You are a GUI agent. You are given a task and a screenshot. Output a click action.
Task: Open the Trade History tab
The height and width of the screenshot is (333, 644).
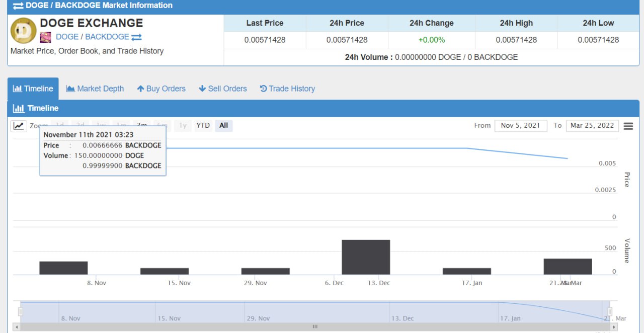[x=287, y=89]
